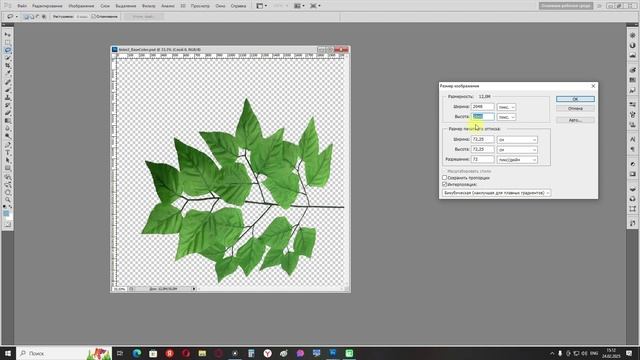Select the Brush tool
Image resolution: width=640 pixels, height=360 pixels.
coord(8,90)
